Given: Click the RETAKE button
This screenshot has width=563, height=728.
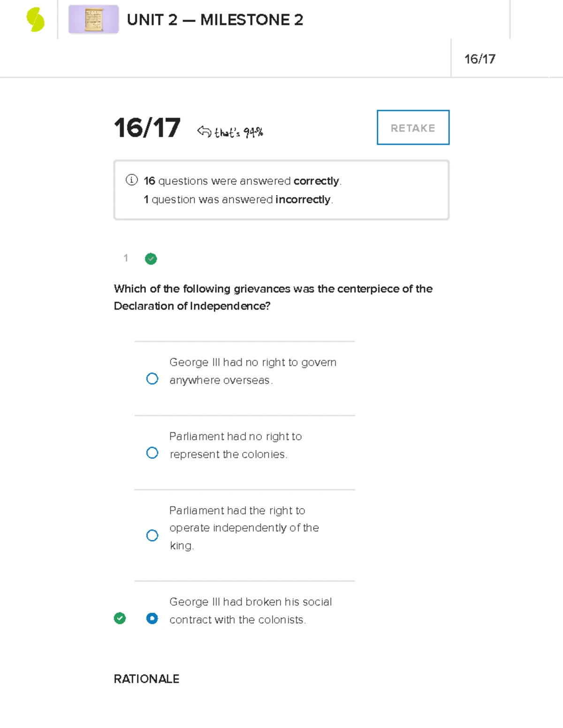Looking at the screenshot, I should tap(413, 128).
